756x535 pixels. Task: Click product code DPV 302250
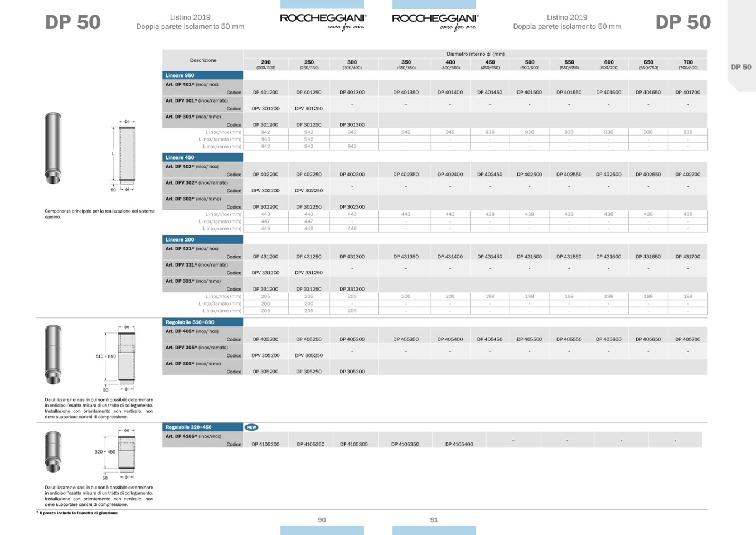309,191
